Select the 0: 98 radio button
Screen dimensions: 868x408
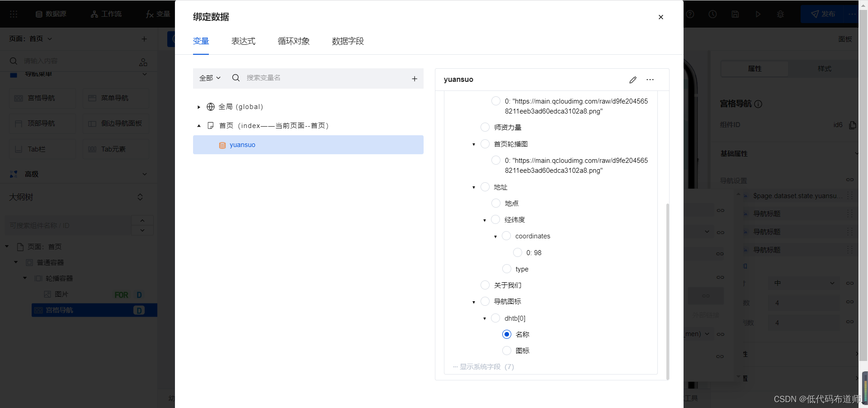click(x=517, y=252)
